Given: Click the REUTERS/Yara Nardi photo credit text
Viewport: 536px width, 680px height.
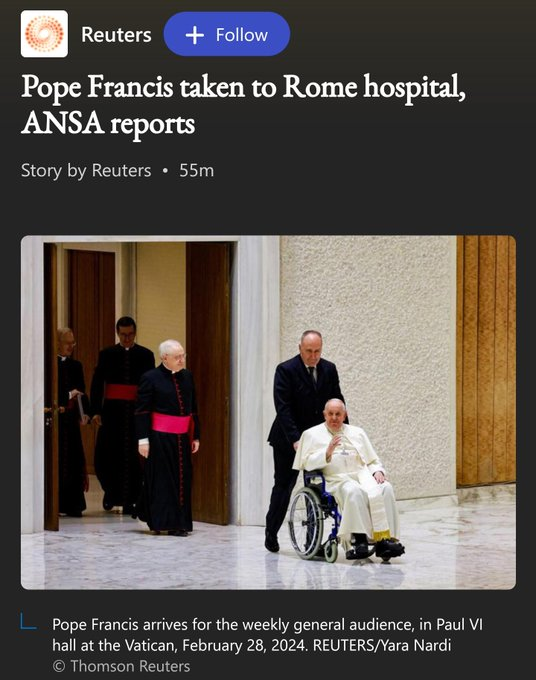Looking at the screenshot, I should [382, 645].
